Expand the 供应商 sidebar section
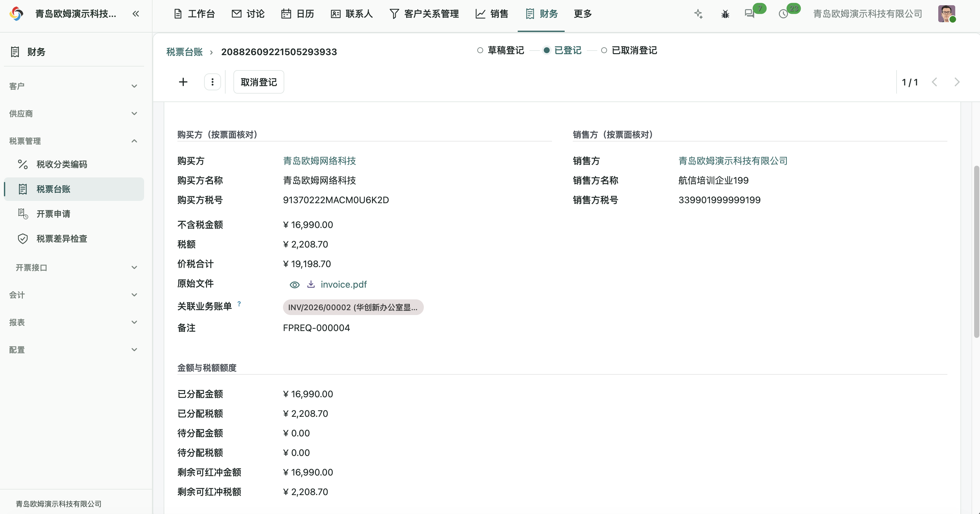The height and width of the screenshot is (514, 980). [x=74, y=114]
